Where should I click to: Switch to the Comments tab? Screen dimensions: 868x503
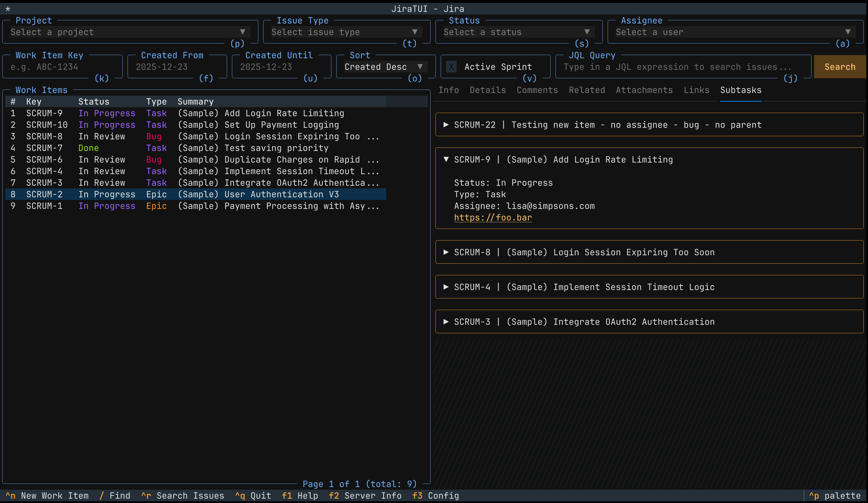[537, 90]
